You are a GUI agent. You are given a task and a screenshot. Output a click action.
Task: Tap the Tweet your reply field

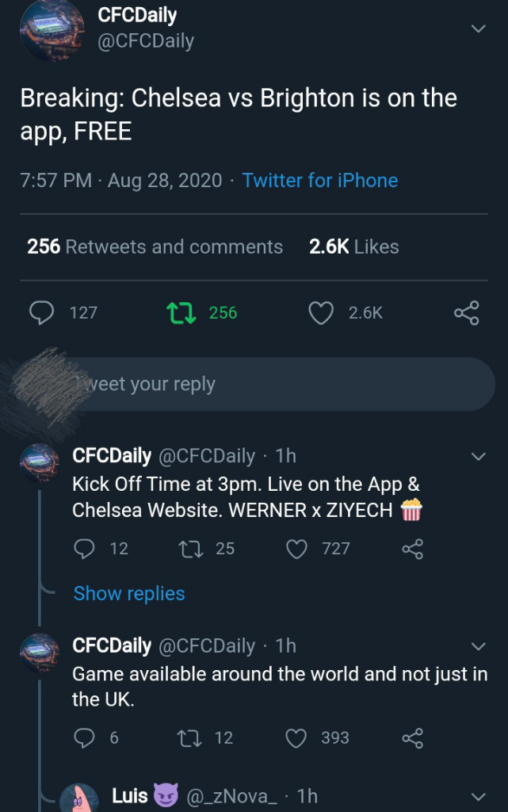262,385
